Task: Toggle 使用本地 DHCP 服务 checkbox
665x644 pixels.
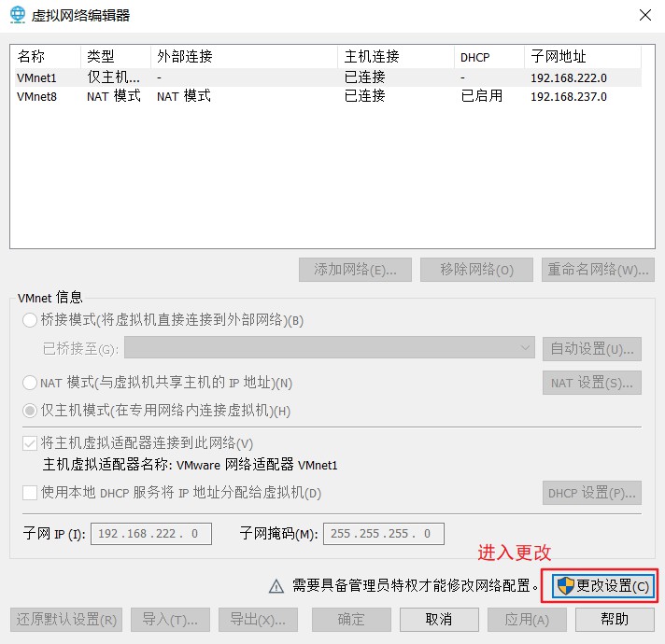Action: 30,493
